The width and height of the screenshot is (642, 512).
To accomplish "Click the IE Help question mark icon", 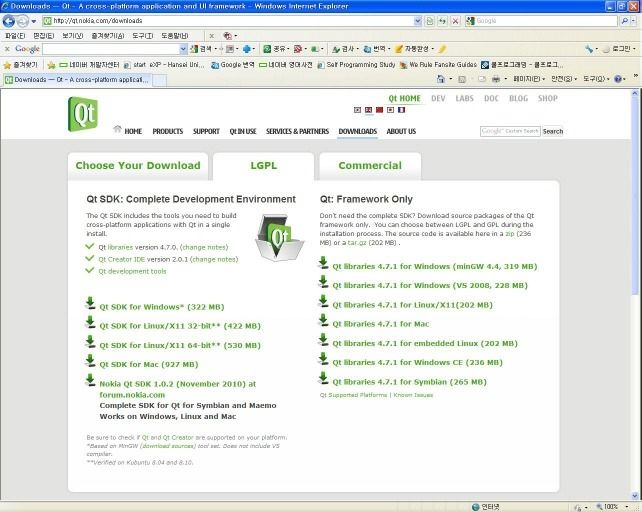I will (x=618, y=79).
